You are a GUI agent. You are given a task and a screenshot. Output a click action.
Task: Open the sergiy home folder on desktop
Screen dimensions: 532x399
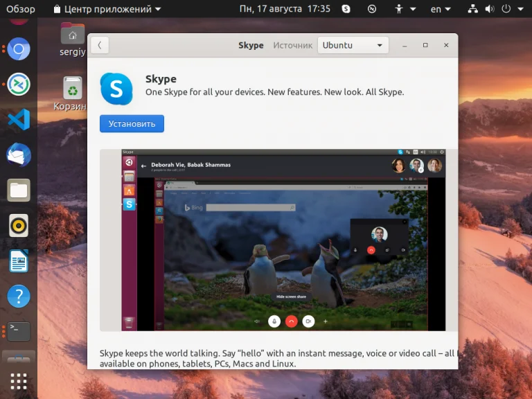[x=73, y=39]
